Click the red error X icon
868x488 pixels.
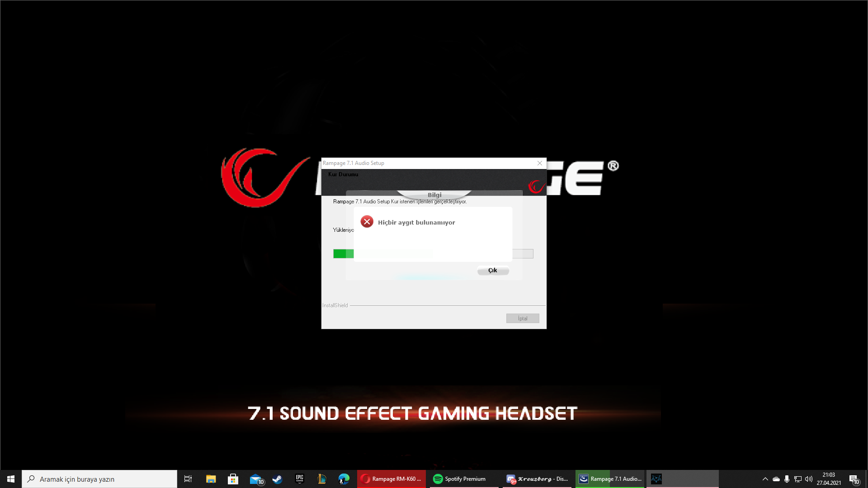[x=367, y=222]
